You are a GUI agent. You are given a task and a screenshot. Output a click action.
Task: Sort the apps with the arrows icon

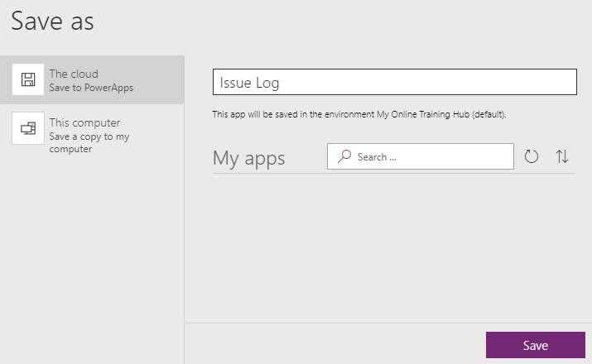pos(562,156)
